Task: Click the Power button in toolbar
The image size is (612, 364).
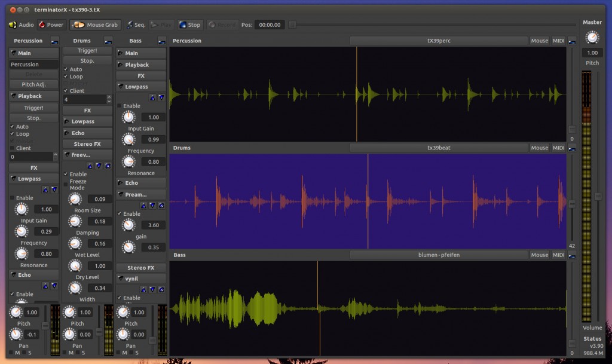Action: pyautogui.click(x=51, y=25)
